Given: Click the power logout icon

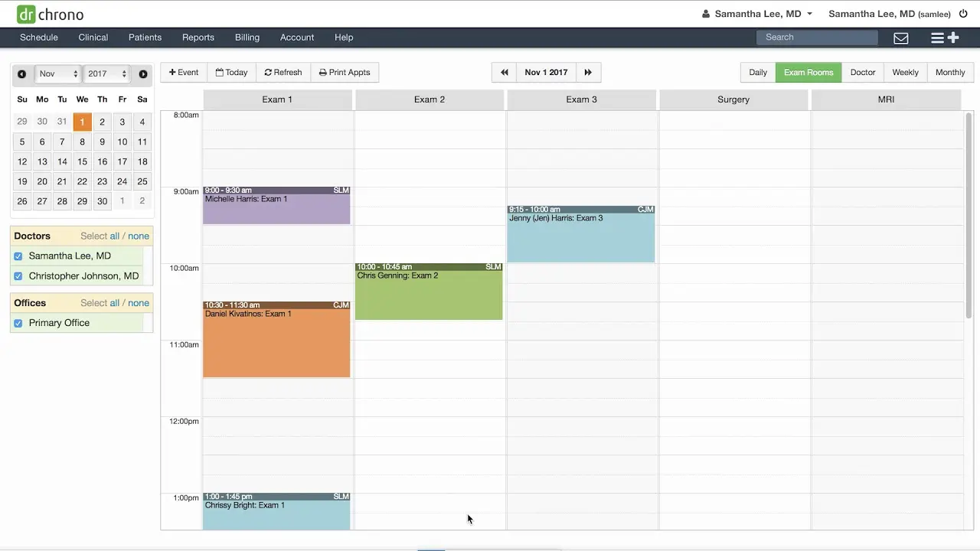Looking at the screenshot, I should tap(963, 14).
